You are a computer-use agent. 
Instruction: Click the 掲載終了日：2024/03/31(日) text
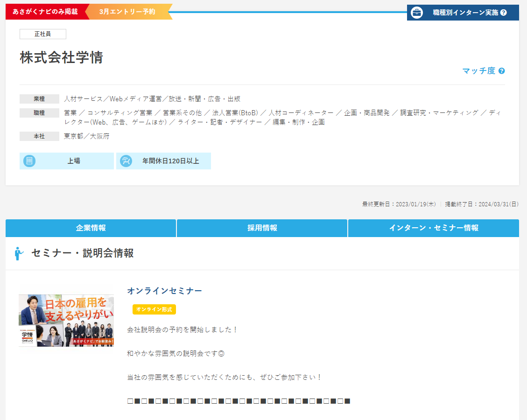coord(482,204)
